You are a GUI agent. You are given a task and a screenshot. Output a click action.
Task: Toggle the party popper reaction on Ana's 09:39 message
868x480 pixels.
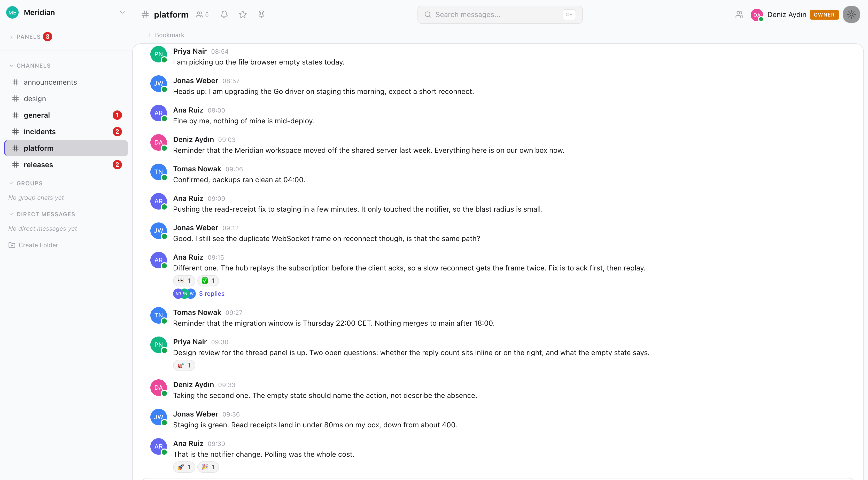click(x=208, y=467)
